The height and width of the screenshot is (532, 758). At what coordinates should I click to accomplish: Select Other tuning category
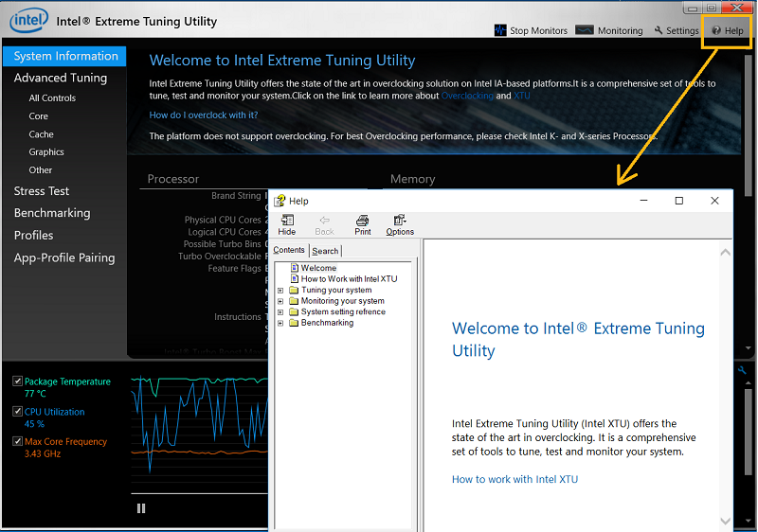click(40, 170)
